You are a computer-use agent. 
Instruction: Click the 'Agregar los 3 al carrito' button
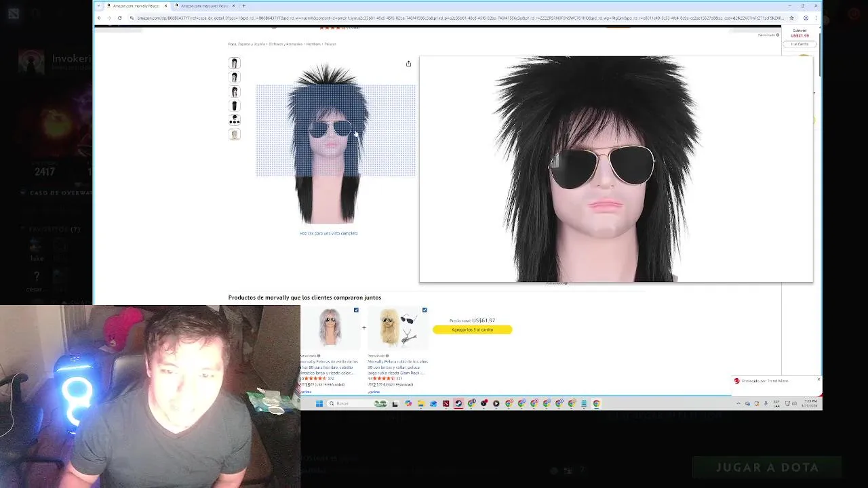[473, 329]
